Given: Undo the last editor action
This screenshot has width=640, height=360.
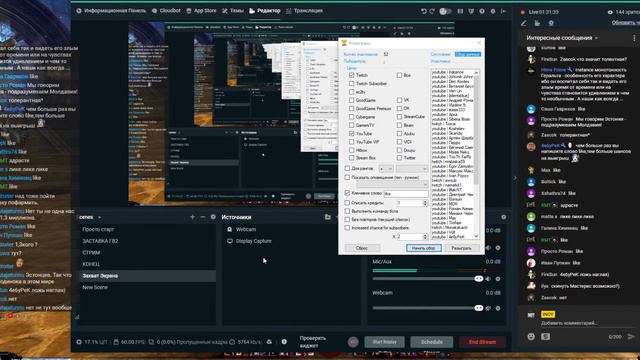Looking at the screenshot, I should [x=423, y=11].
